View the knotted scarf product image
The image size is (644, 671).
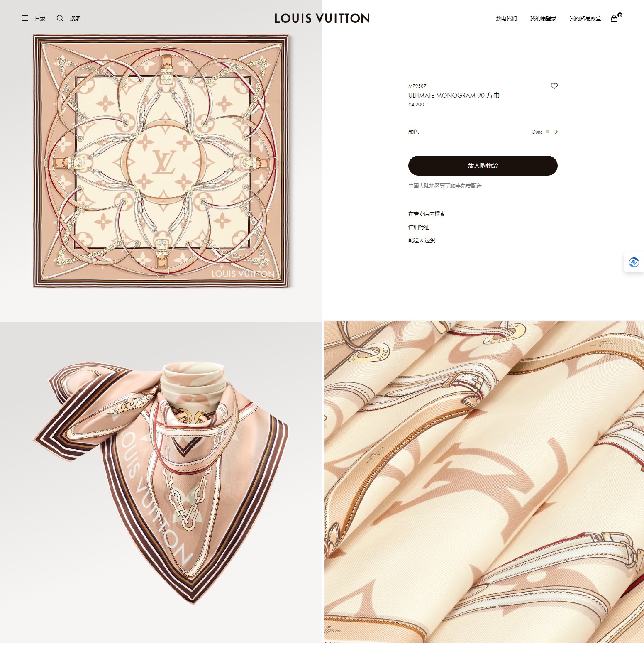pos(161,482)
